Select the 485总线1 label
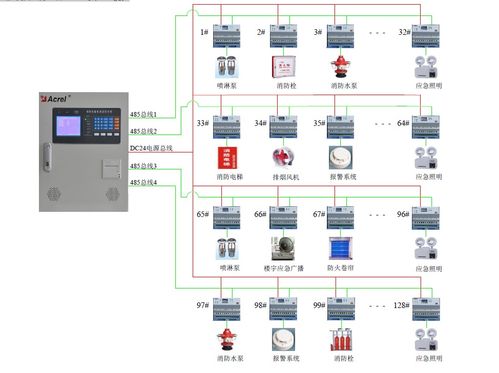The image size is (499, 373). pyautogui.click(x=143, y=114)
